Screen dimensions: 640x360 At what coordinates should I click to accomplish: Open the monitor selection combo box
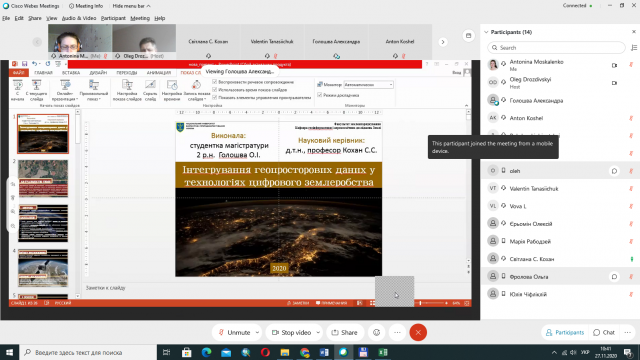(x=369, y=84)
